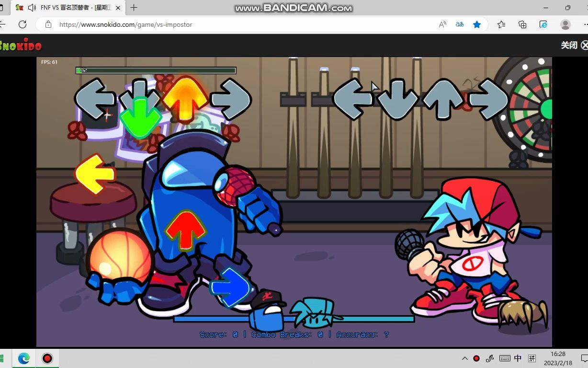Image resolution: width=588 pixels, height=368 pixels.
Task: Click the 关闭 close game button
Action: [x=574, y=45]
